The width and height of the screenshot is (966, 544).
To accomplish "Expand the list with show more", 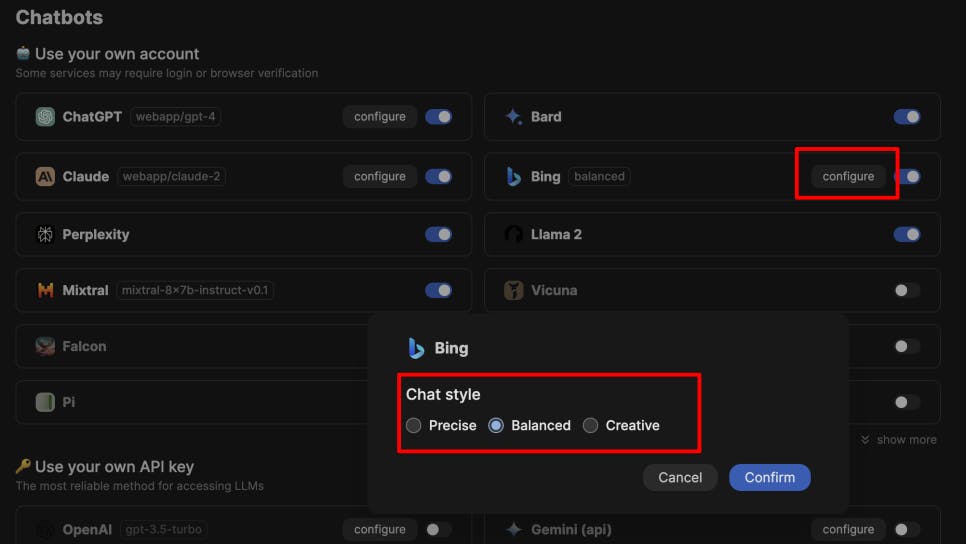I will click(x=899, y=439).
